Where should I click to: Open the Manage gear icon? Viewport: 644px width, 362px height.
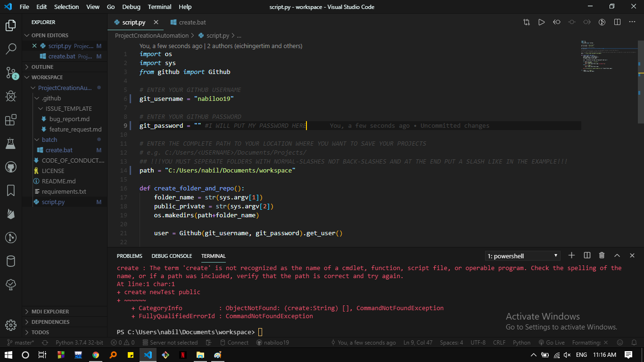coord(11,325)
